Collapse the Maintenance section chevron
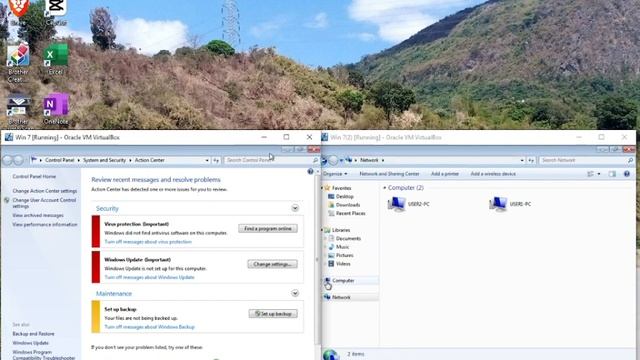640x360 pixels. click(x=295, y=293)
